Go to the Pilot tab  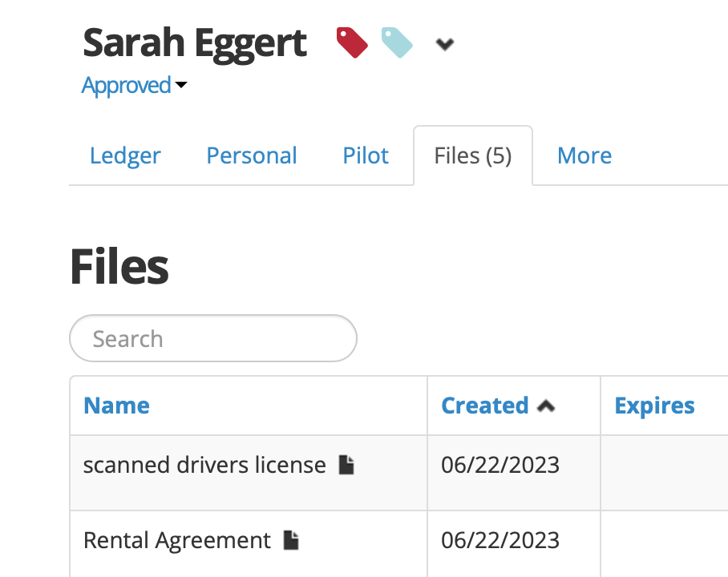pyautogui.click(x=366, y=155)
